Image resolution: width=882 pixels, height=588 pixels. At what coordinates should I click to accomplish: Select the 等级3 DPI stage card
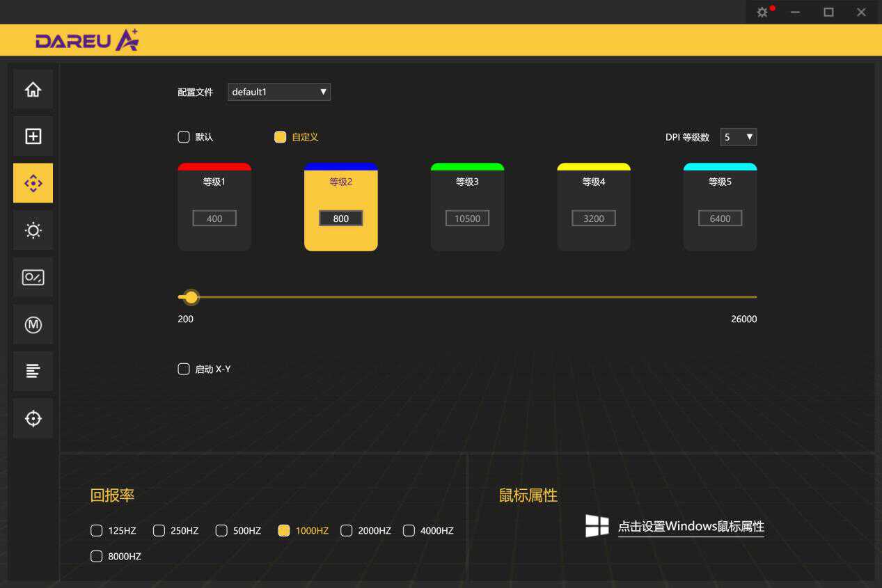click(x=466, y=207)
